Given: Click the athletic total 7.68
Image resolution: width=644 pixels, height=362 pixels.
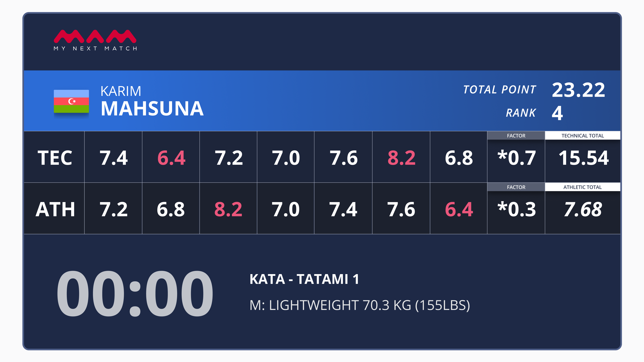Looking at the screenshot, I should coord(583,209).
